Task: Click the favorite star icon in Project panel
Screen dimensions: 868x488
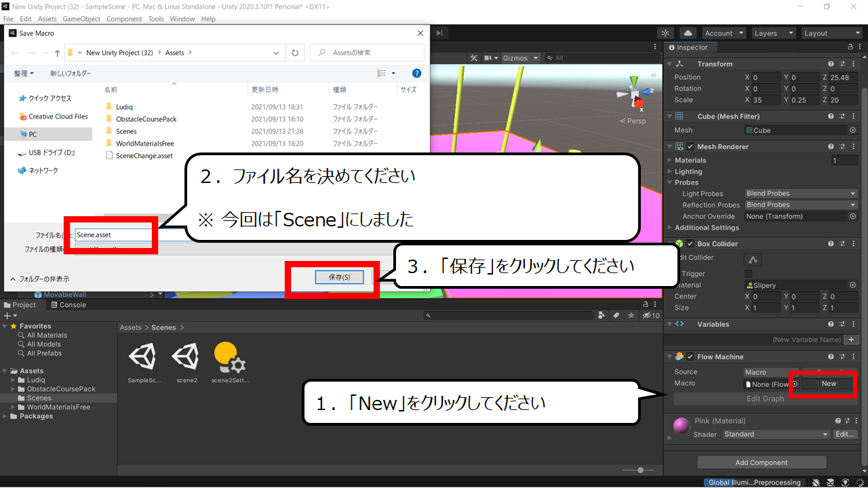Action: tap(631, 316)
